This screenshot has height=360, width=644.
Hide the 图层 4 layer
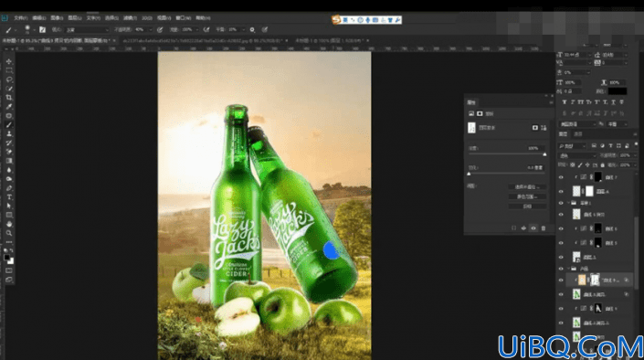(x=561, y=191)
